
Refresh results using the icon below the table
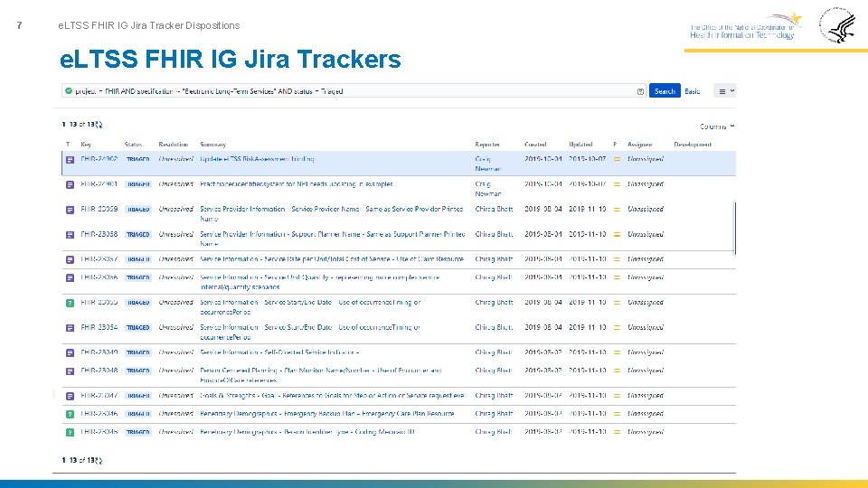pos(99,460)
